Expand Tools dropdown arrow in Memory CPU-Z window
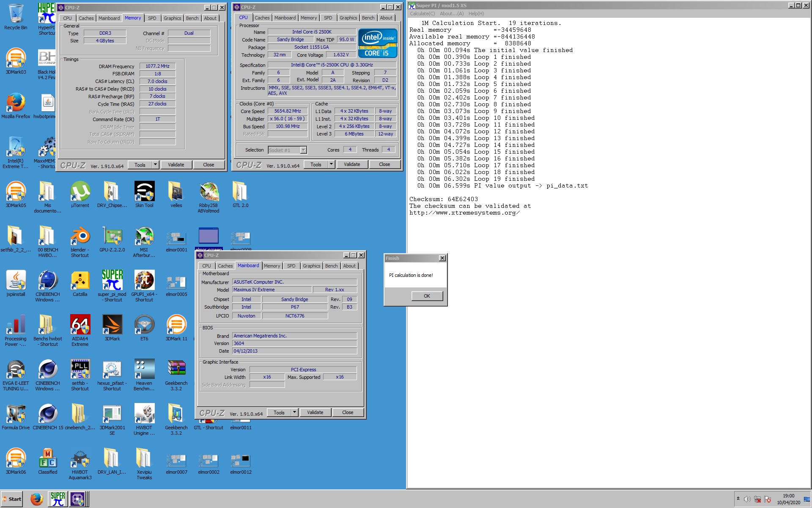The image size is (812, 508). click(155, 165)
